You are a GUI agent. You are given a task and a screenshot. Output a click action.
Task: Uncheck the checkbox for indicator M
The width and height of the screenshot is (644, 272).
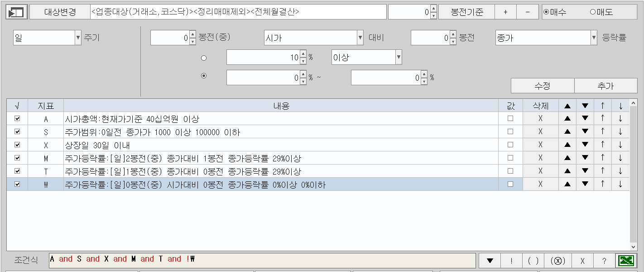(18, 158)
